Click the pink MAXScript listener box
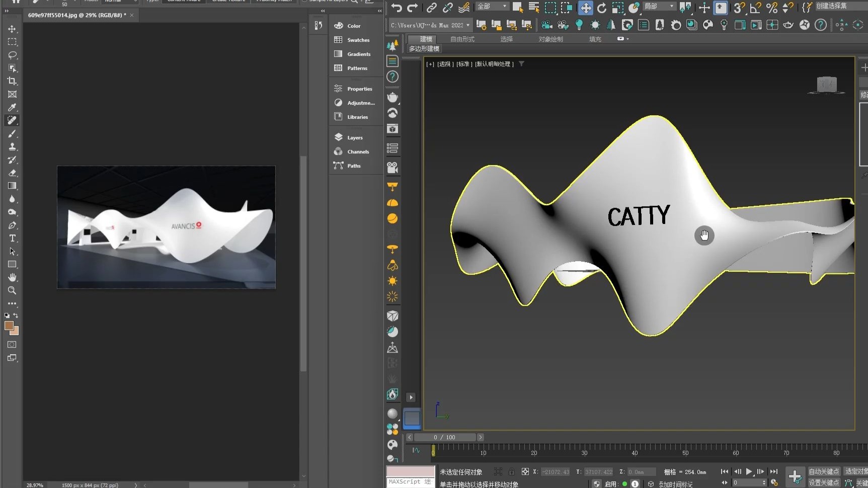 point(411,471)
